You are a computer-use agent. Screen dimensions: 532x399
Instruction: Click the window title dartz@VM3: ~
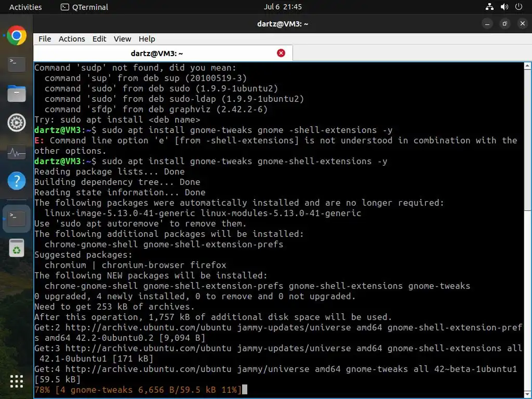(x=283, y=24)
